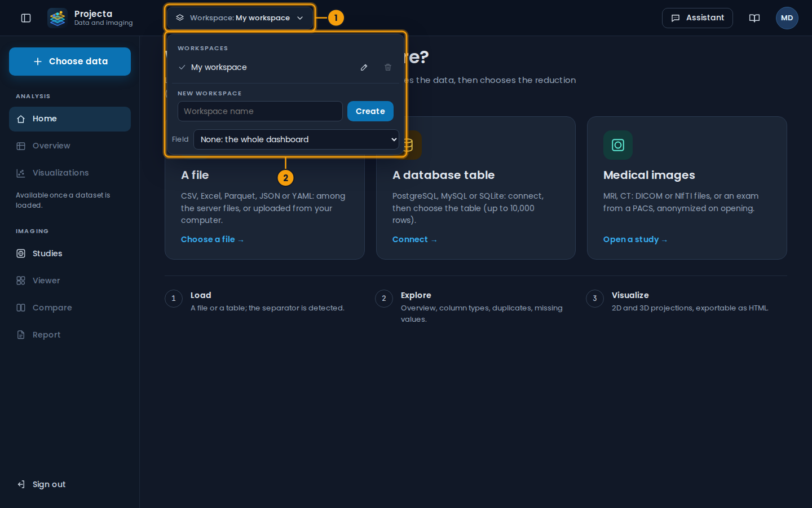The height and width of the screenshot is (508, 812).
Task: Open the Assistant panel
Action: point(698,18)
